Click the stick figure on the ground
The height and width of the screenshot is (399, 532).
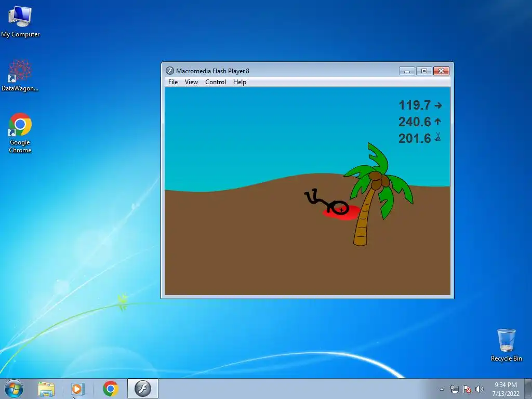coord(327,202)
